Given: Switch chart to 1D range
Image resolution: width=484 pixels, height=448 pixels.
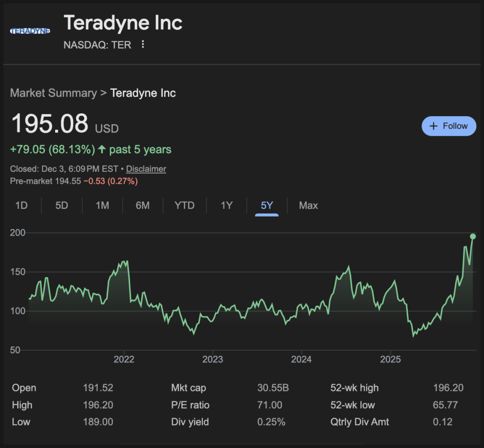Looking at the screenshot, I should point(22,205).
